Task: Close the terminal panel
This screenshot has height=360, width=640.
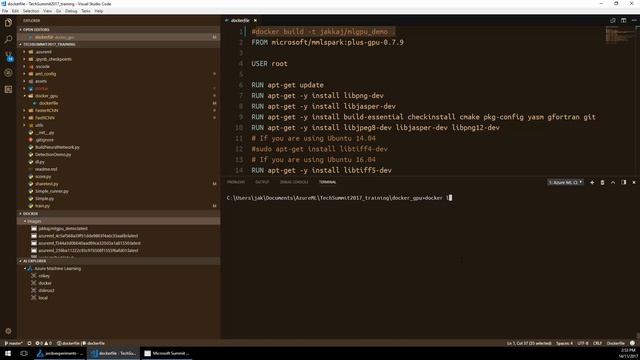Action: [x=634, y=182]
